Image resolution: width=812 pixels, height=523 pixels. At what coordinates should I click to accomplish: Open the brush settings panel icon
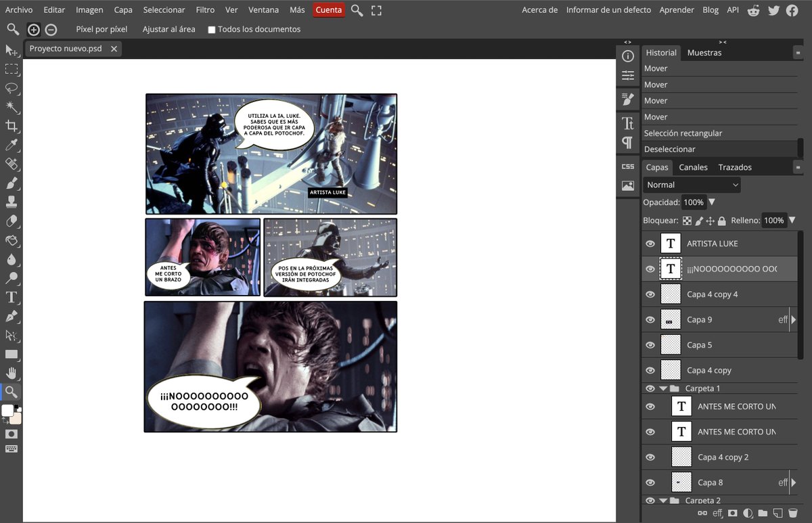[628, 99]
